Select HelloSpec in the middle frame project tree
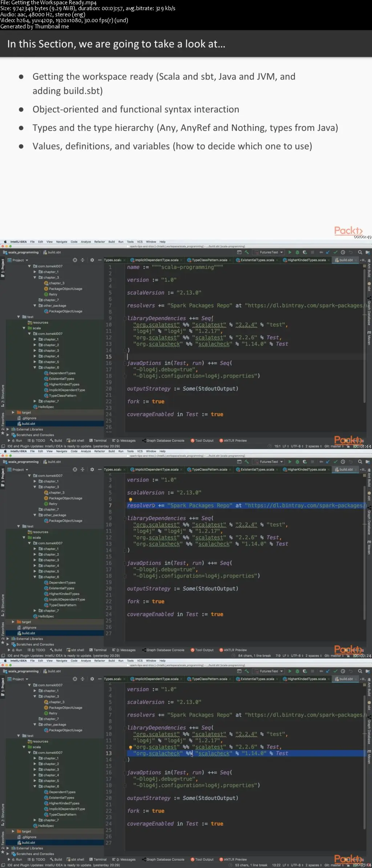The width and height of the screenshot is (372, 868). [x=44, y=616]
